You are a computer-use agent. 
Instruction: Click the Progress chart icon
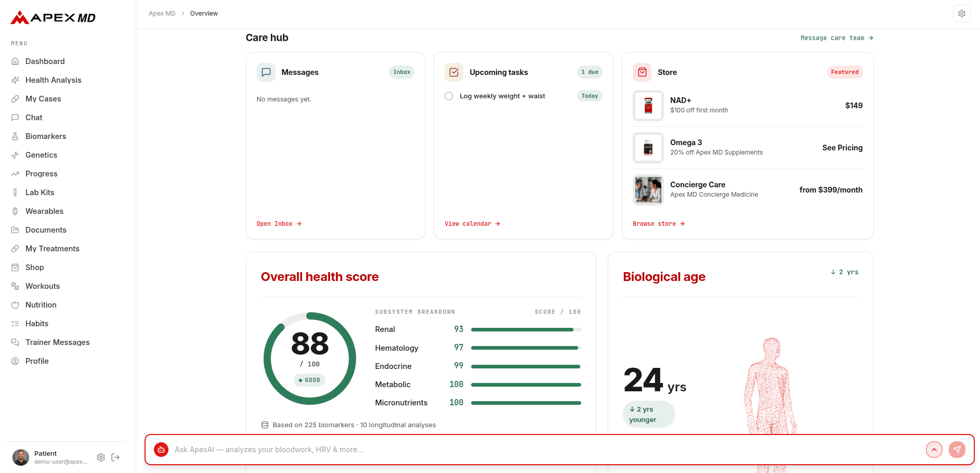[x=15, y=174]
